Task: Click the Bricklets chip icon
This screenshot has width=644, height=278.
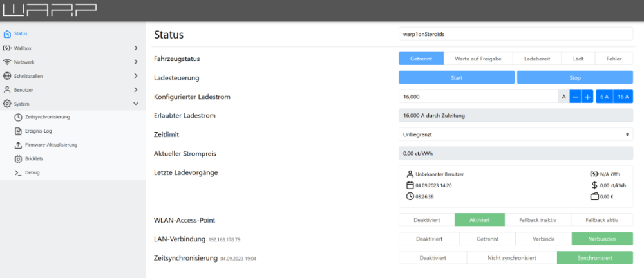Action: coord(18,158)
